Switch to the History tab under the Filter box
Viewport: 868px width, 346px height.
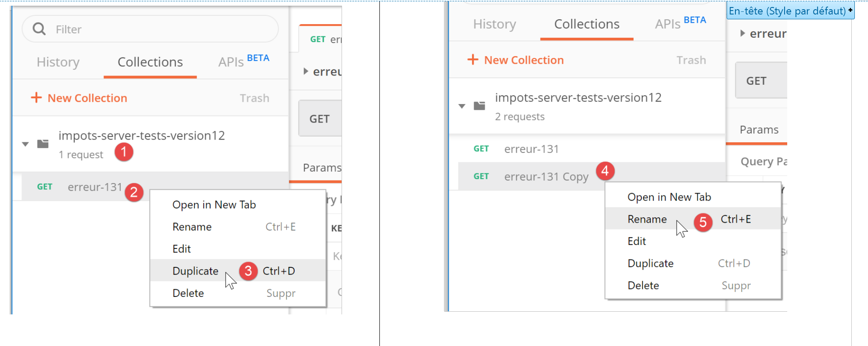click(58, 62)
